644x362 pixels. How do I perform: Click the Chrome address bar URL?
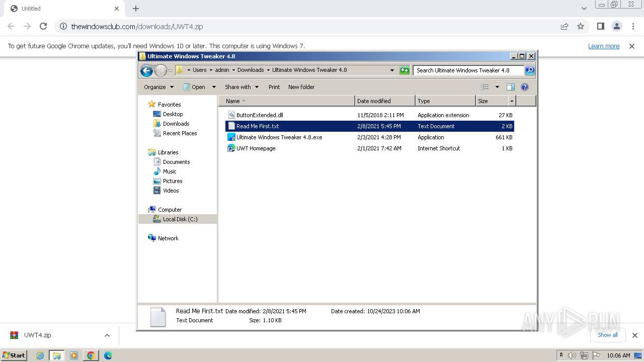coord(137,27)
